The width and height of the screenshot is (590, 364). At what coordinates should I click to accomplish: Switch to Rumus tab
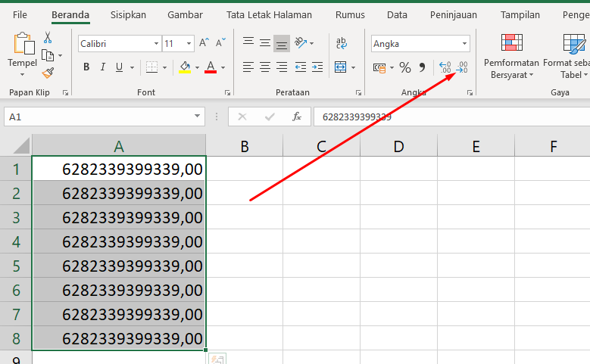pyautogui.click(x=350, y=14)
